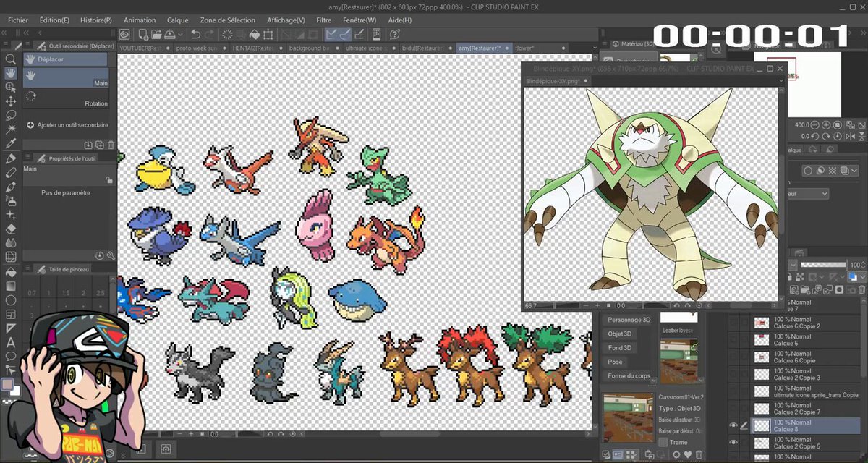Switch to the flower document tab

point(524,48)
